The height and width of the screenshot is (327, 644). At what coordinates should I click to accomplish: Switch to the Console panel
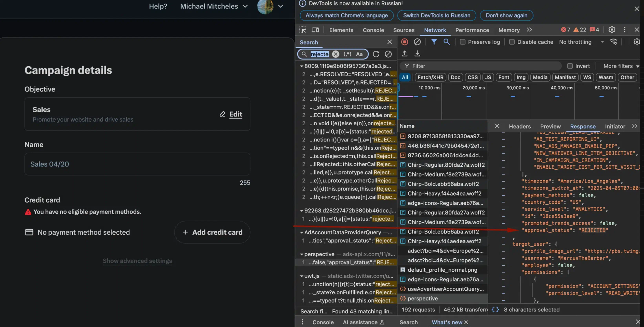click(x=373, y=30)
